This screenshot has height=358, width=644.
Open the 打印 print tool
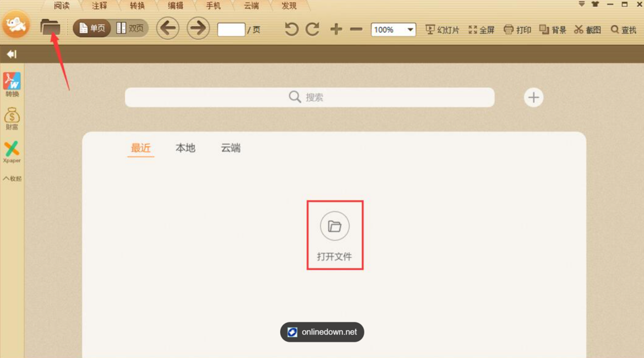(x=517, y=29)
